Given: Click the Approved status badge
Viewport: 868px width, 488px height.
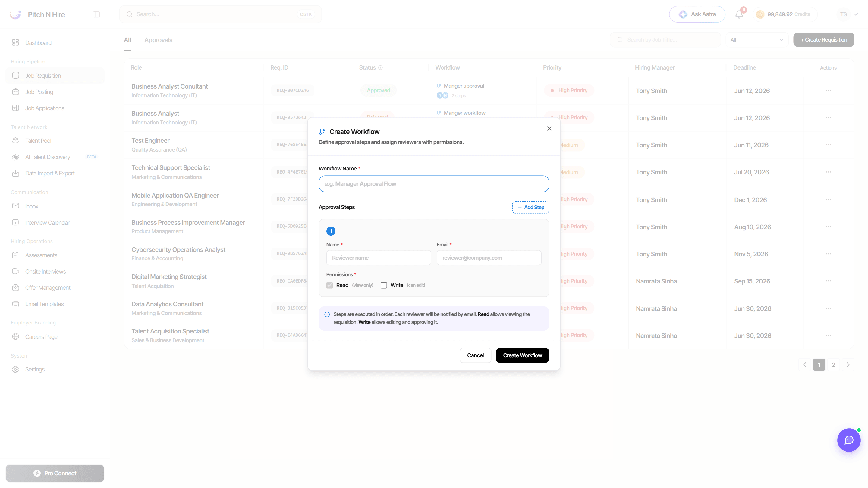Looking at the screenshot, I should coord(379,90).
